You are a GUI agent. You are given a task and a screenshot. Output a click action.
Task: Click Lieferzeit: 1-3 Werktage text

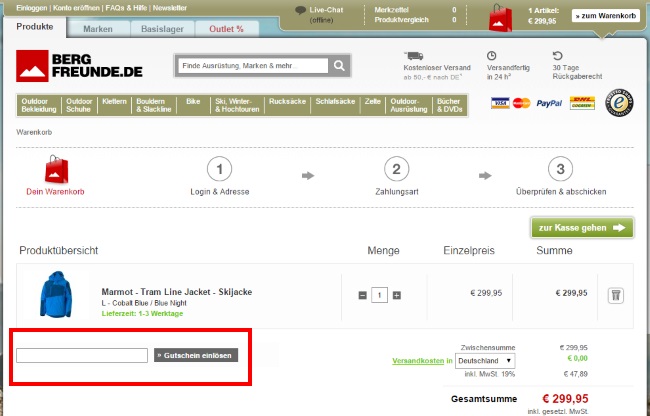pyautogui.click(x=142, y=314)
